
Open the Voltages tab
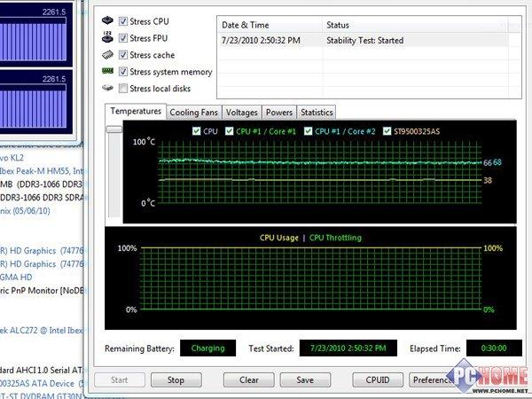point(241,113)
